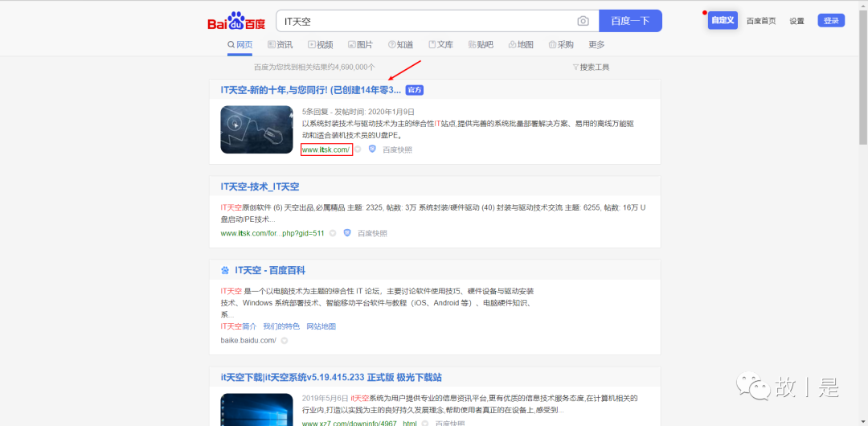Open first result IT天空-新的十年 title

pyautogui.click(x=310, y=90)
